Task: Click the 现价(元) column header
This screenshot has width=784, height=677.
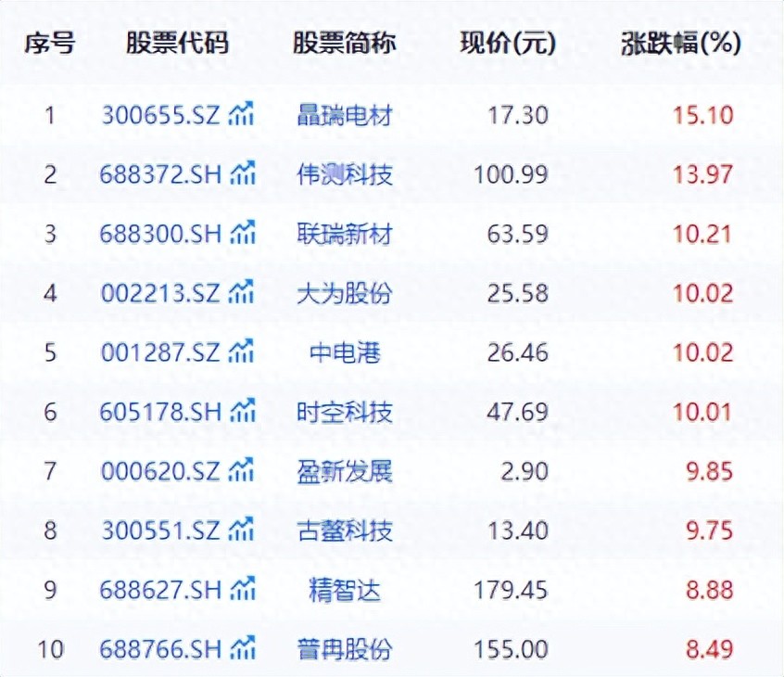Action: click(508, 44)
